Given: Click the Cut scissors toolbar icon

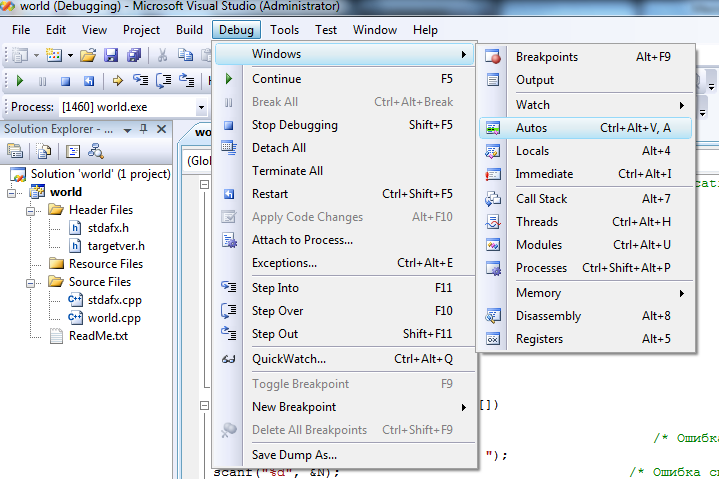Looking at the screenshot, I should (162, 55).
